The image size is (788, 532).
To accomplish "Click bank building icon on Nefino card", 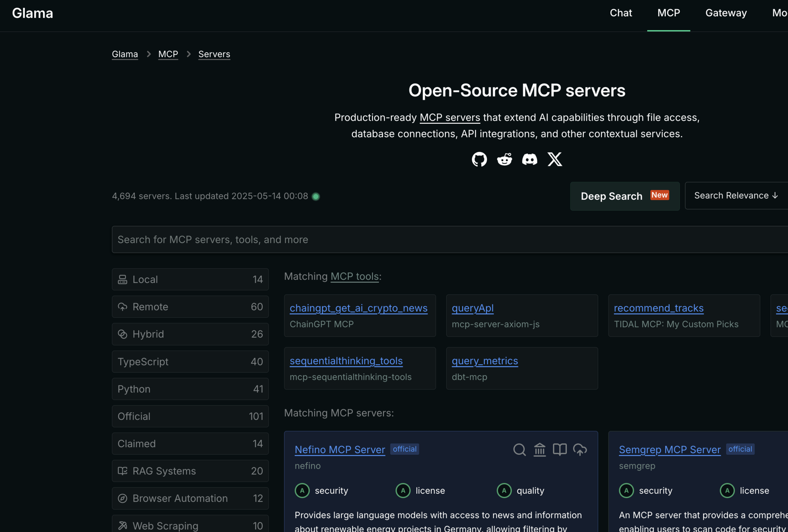I will pos(540,450).
